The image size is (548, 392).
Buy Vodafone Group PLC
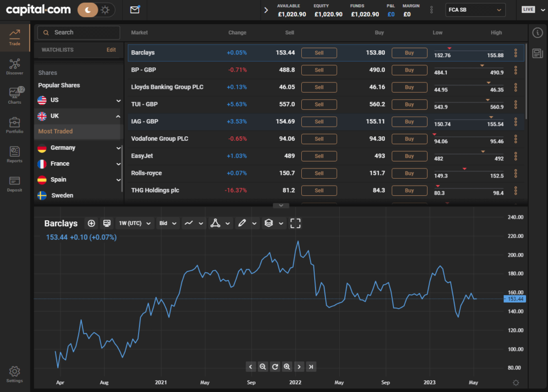pos(409,139)
